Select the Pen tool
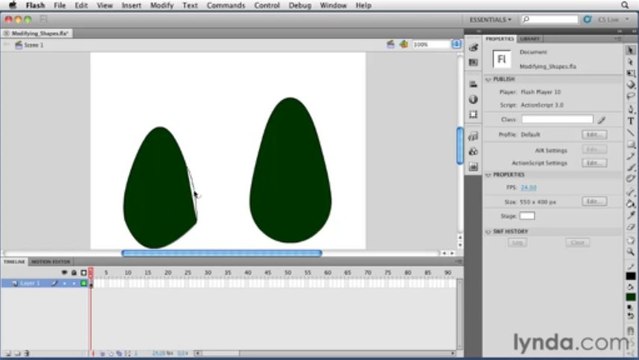 (631, 109)
